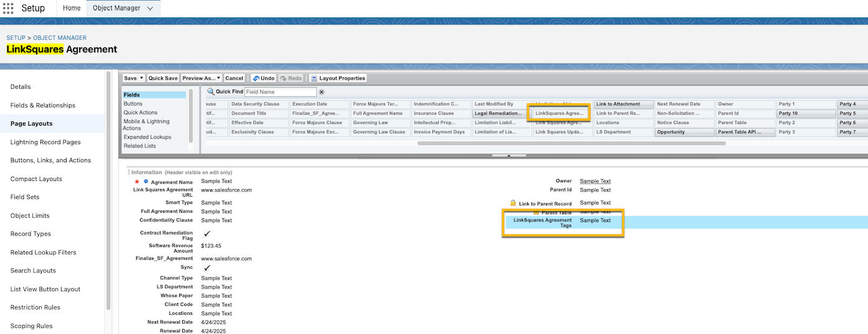Collapse the palette using the bottom handle
This screenshot has width=868, height=334.
[x=508, y=155]
